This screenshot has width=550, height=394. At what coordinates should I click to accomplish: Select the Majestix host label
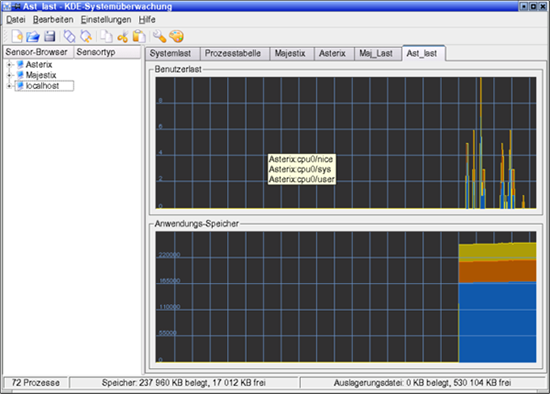(41, 75)
